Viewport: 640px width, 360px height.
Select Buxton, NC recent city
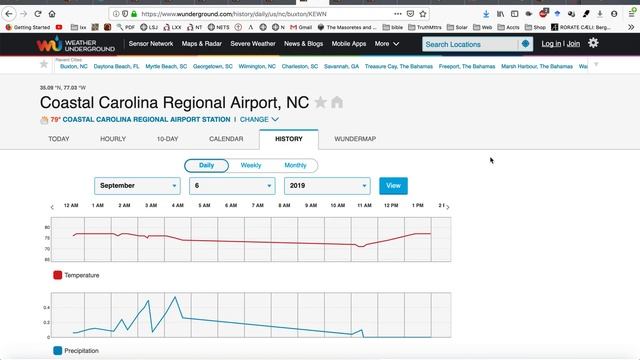tap(73, 66)
